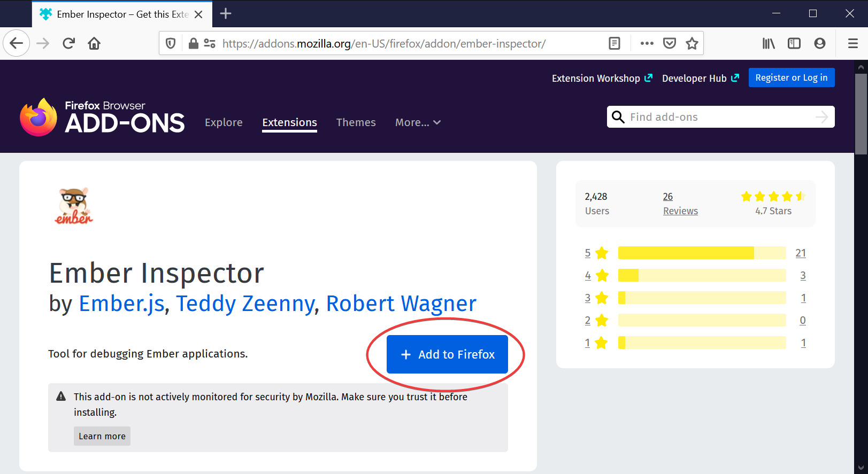Switch to the Themes section
868x474 pixels.
(x=356, y=122)
